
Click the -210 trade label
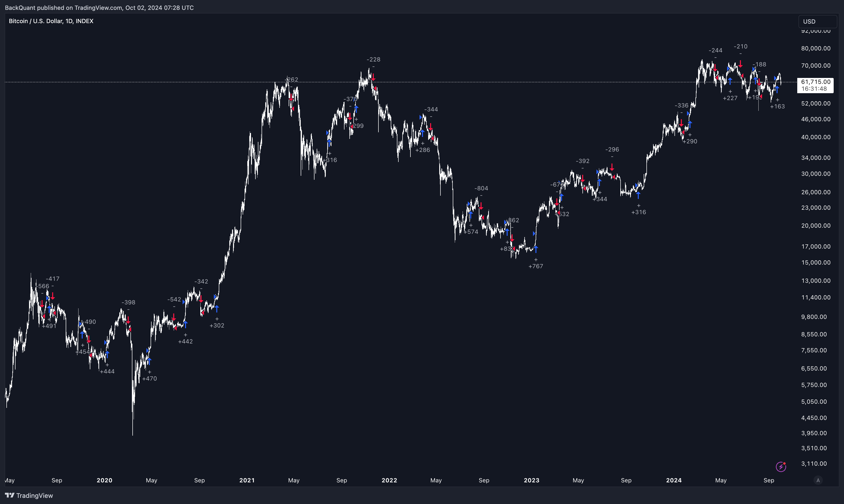(741, 46)
